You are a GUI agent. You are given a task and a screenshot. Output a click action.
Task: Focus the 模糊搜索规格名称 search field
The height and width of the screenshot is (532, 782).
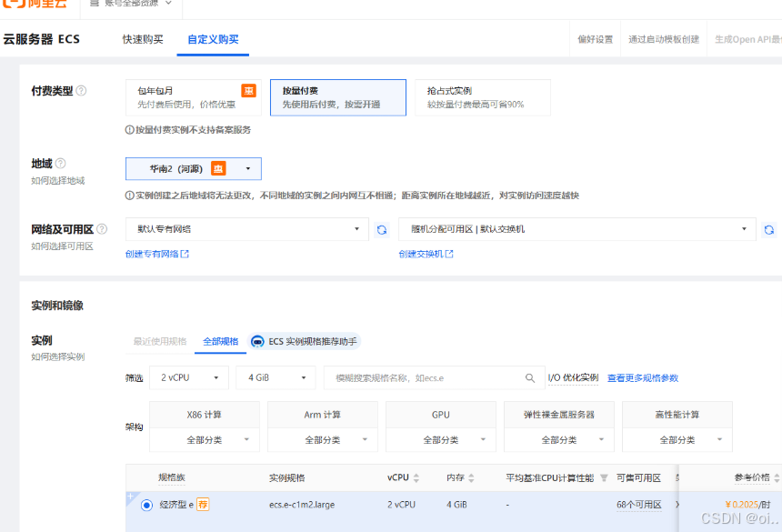click(434, 378)
